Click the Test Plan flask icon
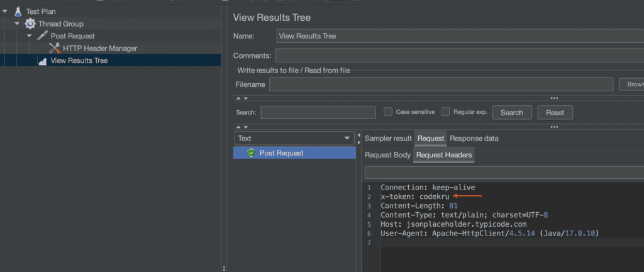 click(18, 11)
